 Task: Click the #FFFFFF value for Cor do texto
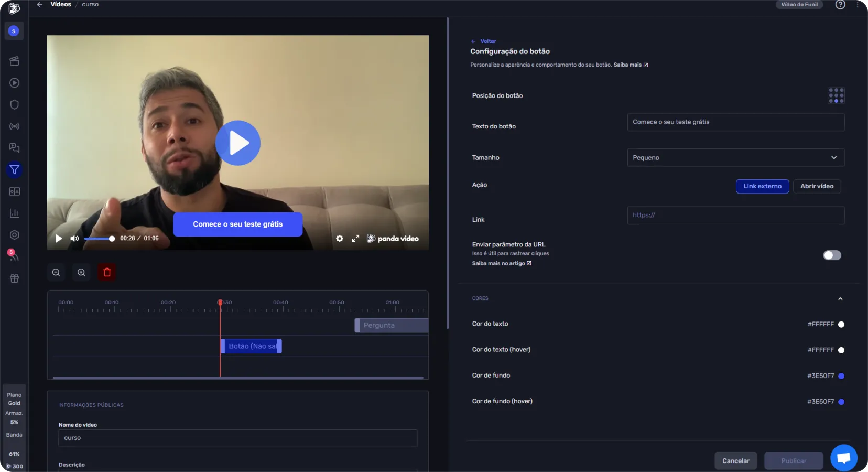click(x=820, y=325)
